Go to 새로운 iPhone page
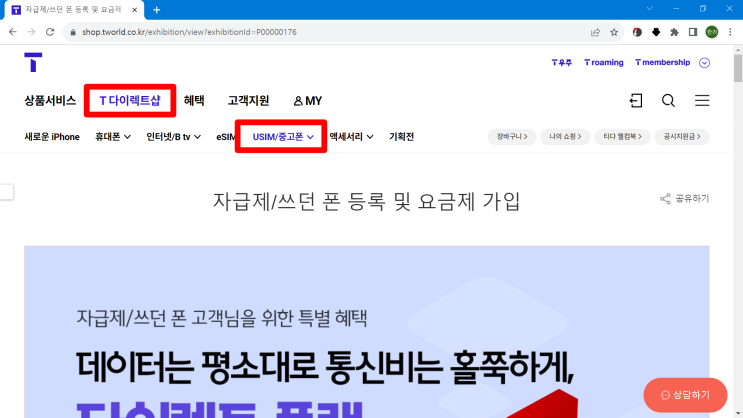Image resolution: width=743 pixels, height=418 pixels. [52, 136]
